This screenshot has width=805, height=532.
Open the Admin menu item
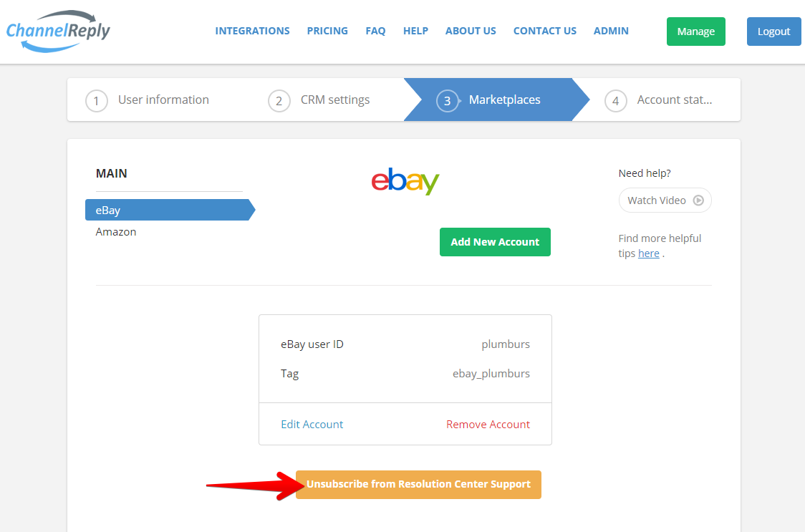tap(611, 31)
